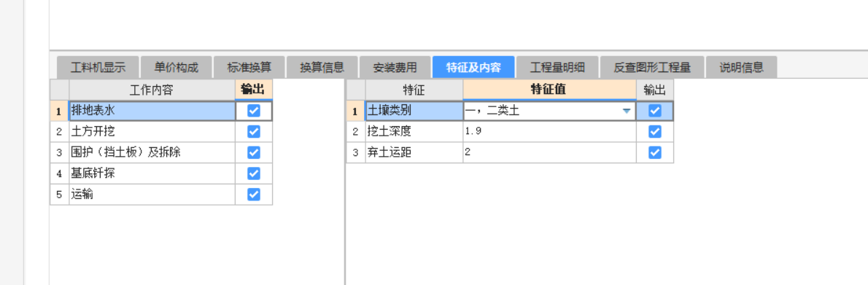Viewport: 868px width, 285px height.
Task: Click the 弃土运距 value field 2
Action: coord(550,153)
